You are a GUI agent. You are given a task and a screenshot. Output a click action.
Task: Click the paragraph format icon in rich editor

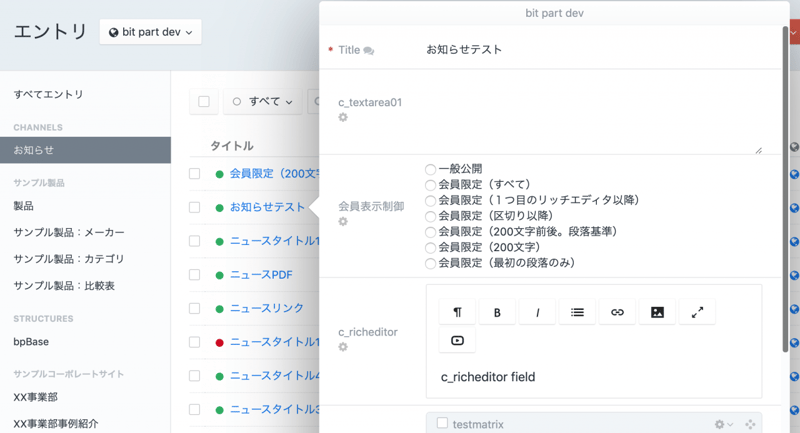457,312
